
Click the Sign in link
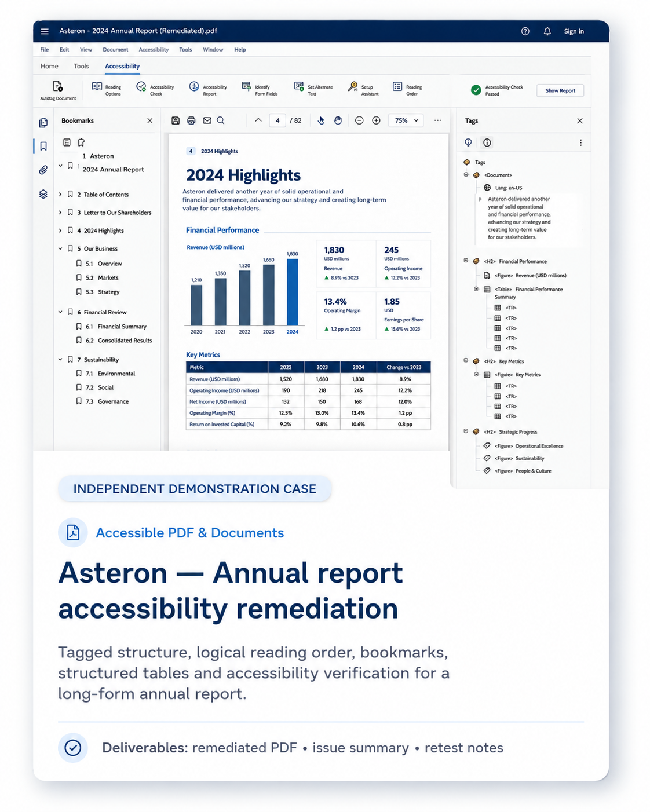(574, 31)
